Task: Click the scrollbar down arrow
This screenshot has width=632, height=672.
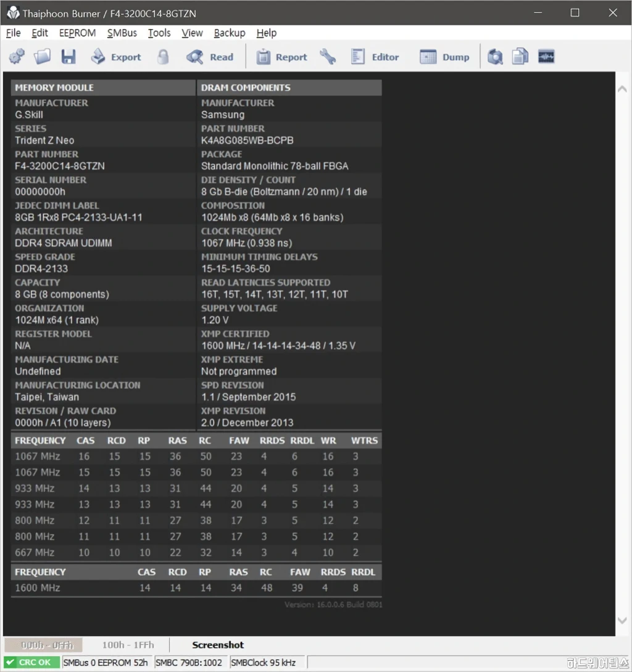Action: (x=622, y=620)
